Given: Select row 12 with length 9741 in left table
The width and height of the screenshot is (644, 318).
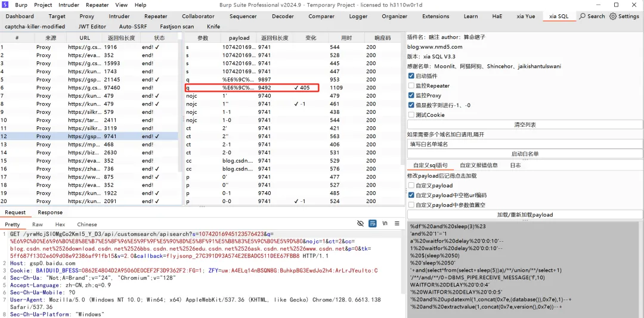Looking at the screenshot, I should 89,136.
